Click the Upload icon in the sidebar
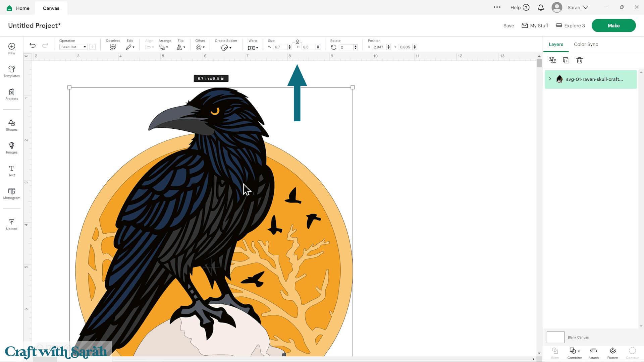This screenshot has height=362, width=644. 11,225
